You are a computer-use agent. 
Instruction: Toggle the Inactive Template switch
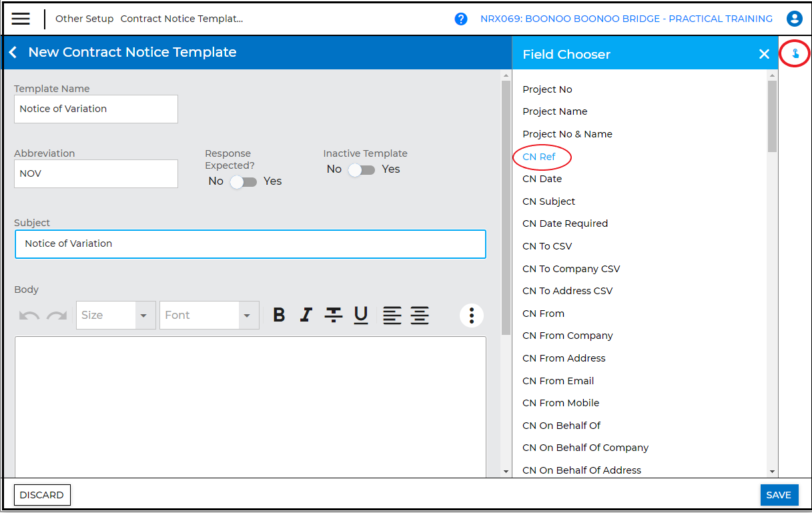362,169
